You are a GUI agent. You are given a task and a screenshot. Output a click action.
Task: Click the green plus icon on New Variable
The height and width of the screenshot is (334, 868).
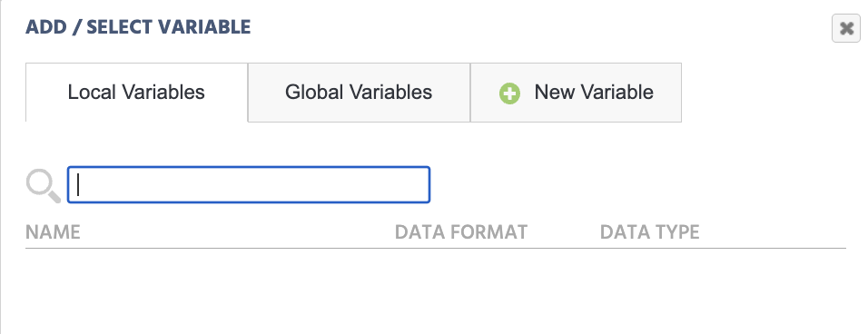pos(509,93)
